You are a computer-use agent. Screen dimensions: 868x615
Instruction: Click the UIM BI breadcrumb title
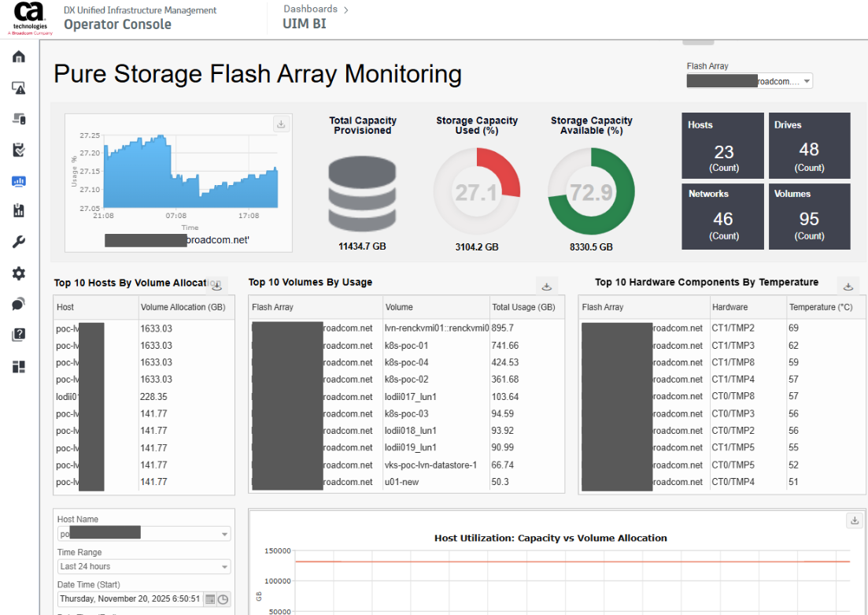(305, 24)
